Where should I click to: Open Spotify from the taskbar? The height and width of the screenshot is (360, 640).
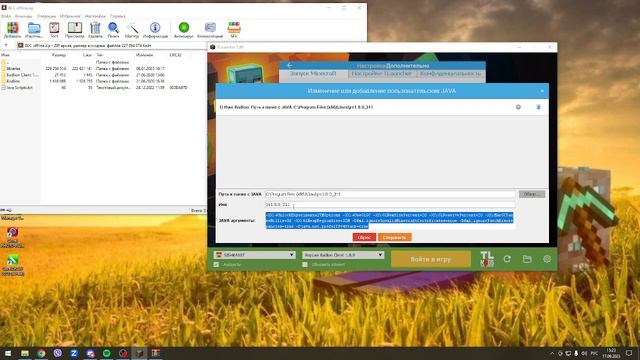(x=107, y=353)
